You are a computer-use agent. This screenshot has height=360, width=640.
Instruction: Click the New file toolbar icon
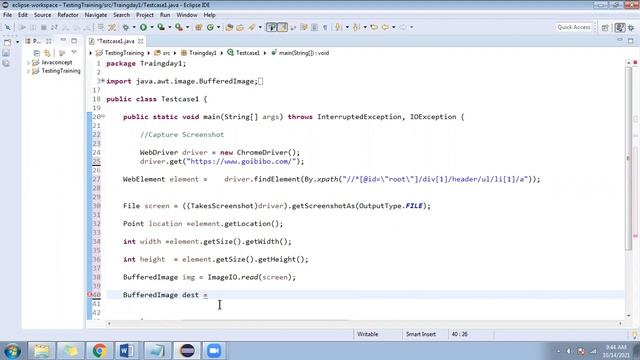point(7,42)
